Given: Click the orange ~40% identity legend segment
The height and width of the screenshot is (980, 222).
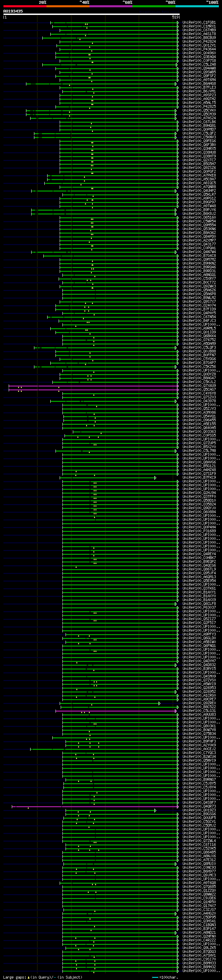Looking at the screenshot, I should coord(68,6).
